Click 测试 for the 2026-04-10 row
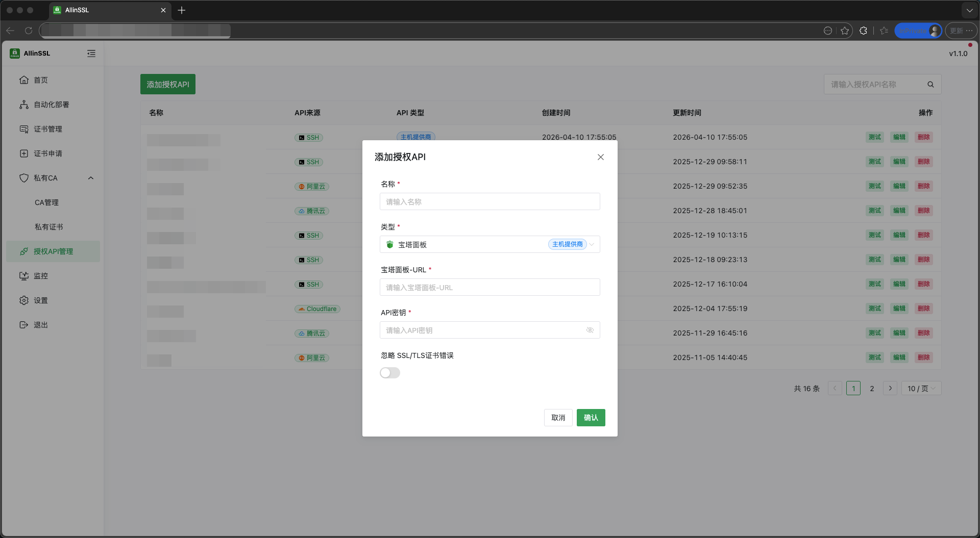The width and height of the screenshot is (980, 538). (875, 137)
